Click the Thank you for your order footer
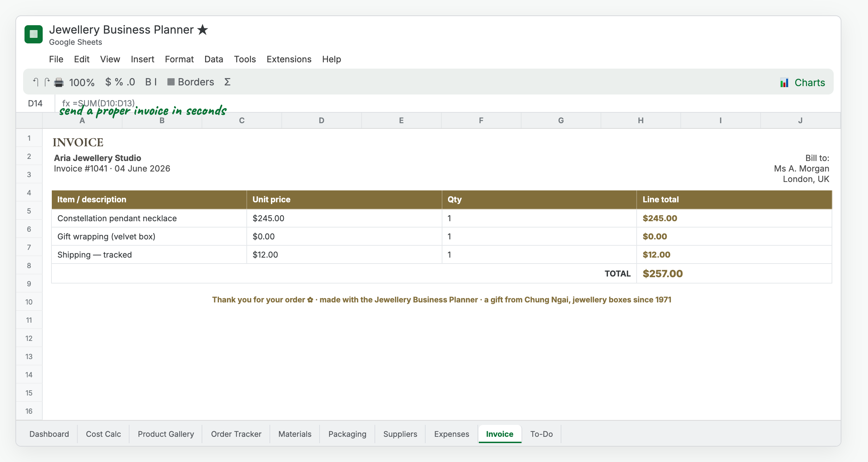 pos(442,300)
